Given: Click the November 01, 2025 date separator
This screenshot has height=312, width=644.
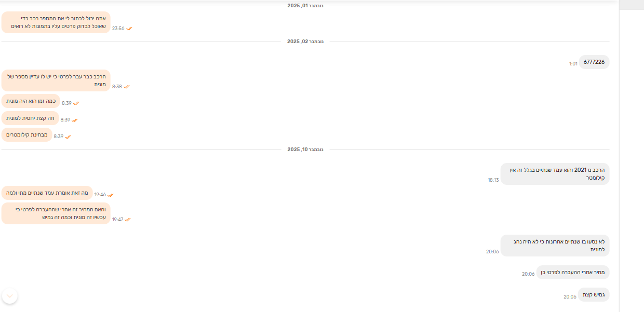Looking at the screenshot, I should click(305, 5).
